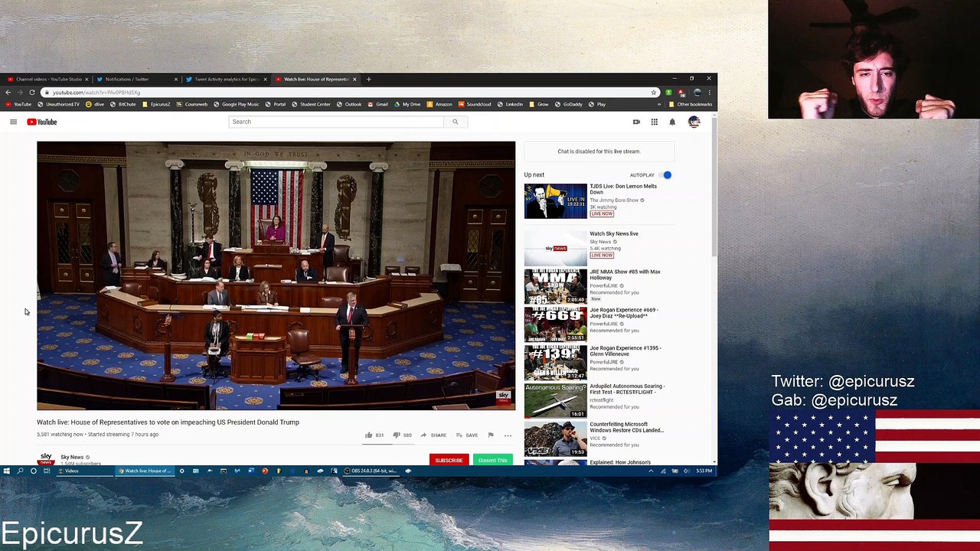The width and height of the screenshot is (980, 551).
Task: Open Counterfeiting Microsoft Windows Restore CDs thumbnail
Action: [556, 439]
